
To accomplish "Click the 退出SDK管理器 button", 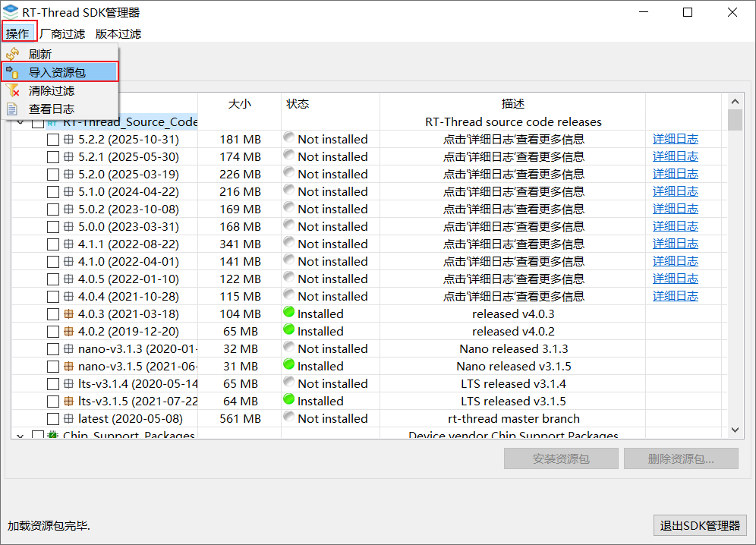I will click(700, 525).
